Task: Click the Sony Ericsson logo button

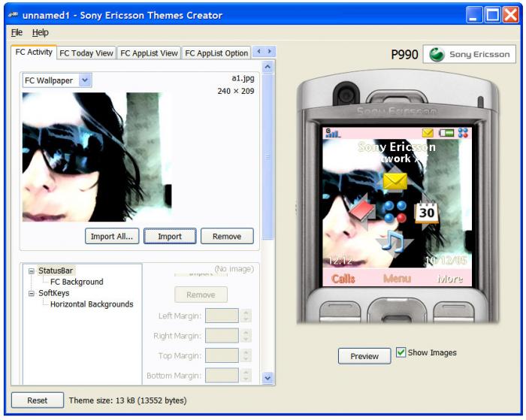Action: click(470, 55)
